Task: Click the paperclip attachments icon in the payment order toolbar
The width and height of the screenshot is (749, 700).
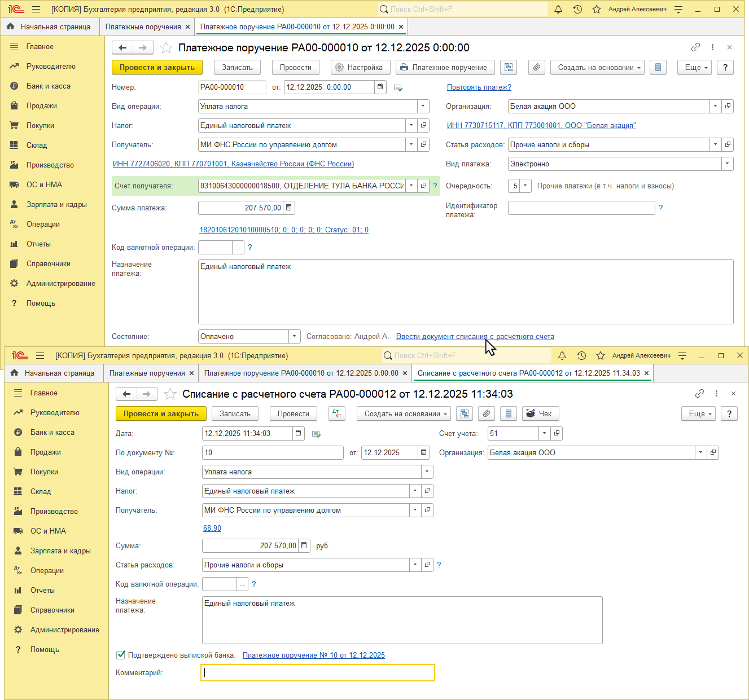Action: (x=537, y=67)
